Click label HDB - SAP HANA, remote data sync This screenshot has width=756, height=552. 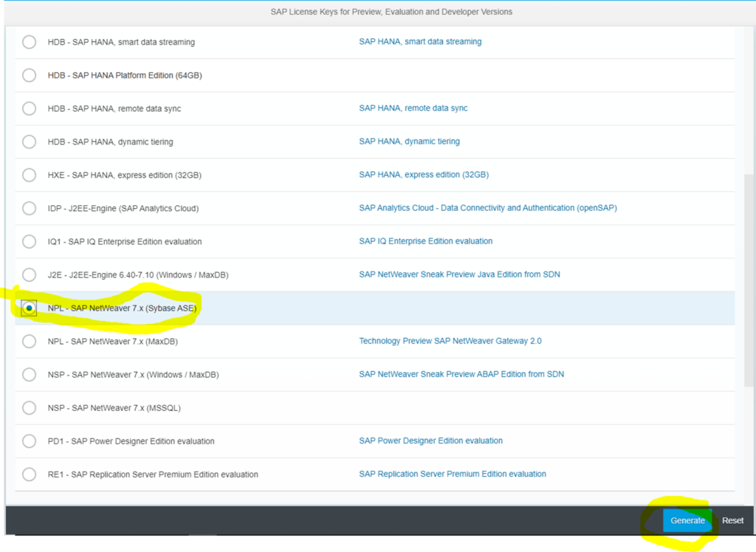tap(114, 109)
